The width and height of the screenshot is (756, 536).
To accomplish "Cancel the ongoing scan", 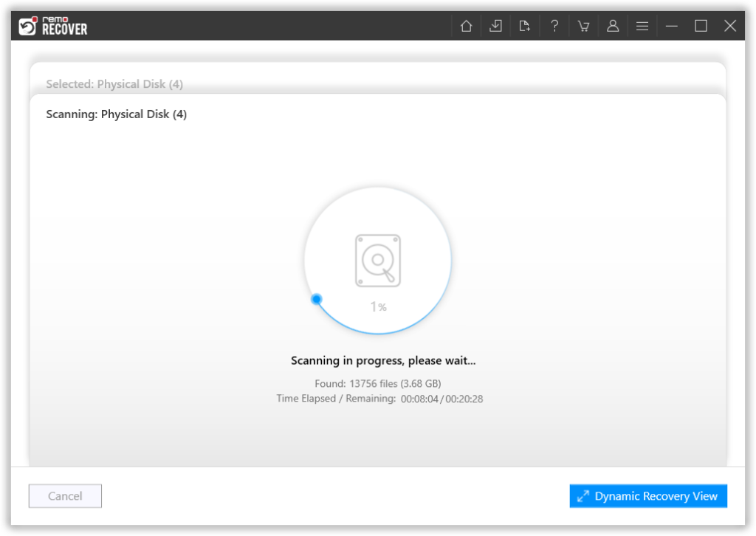I will tap(65, 495).
